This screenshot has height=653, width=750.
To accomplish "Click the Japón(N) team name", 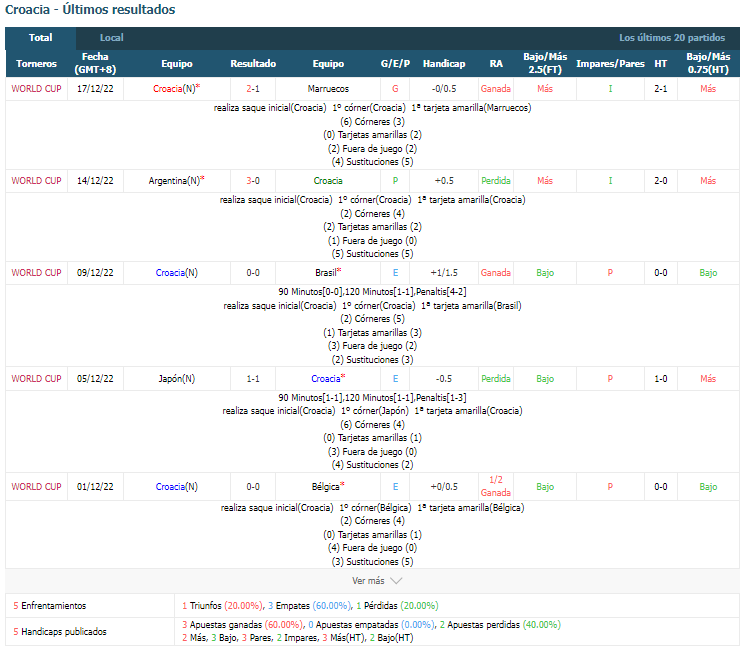I will pos(176,379).
